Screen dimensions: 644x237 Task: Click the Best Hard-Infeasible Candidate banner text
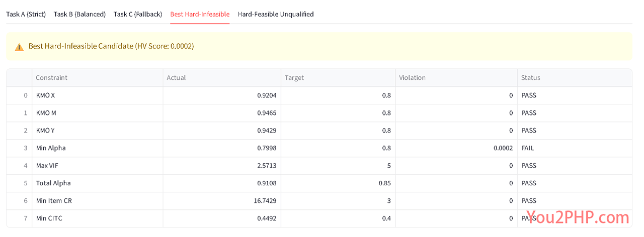coord(111,46)
